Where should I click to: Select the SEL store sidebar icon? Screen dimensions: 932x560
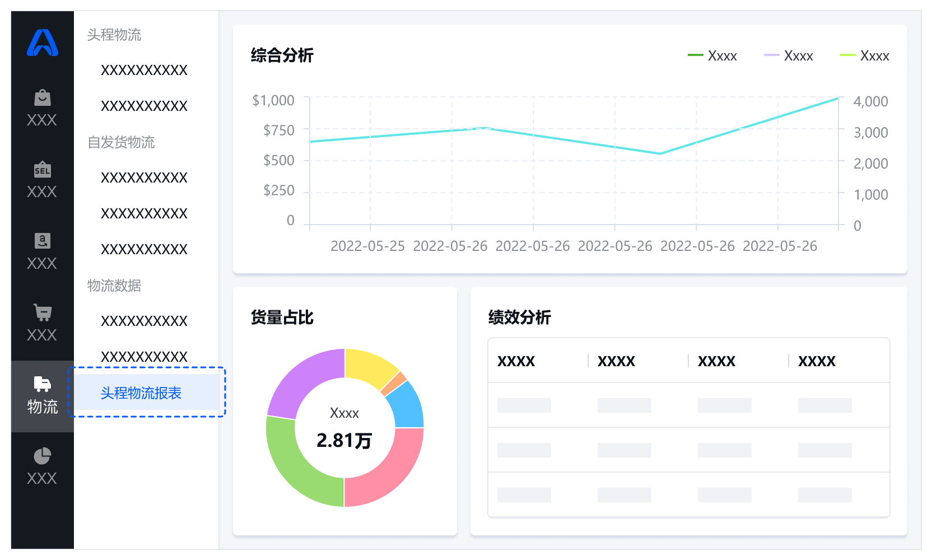pos(43,170)
